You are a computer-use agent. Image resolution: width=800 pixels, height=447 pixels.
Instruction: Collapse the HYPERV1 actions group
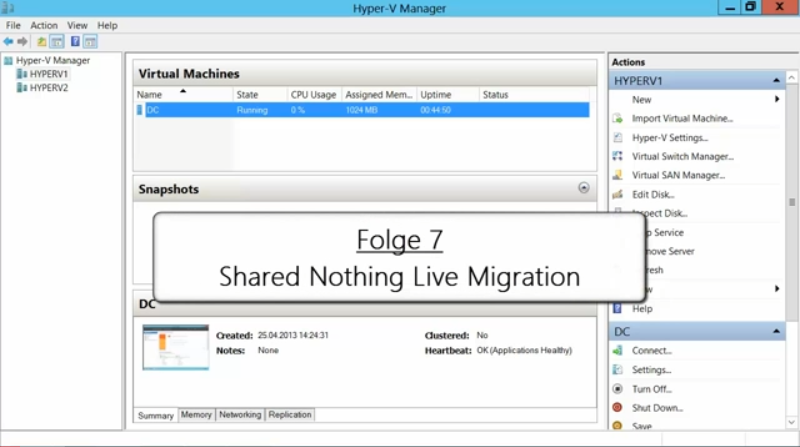click(776, 81)
